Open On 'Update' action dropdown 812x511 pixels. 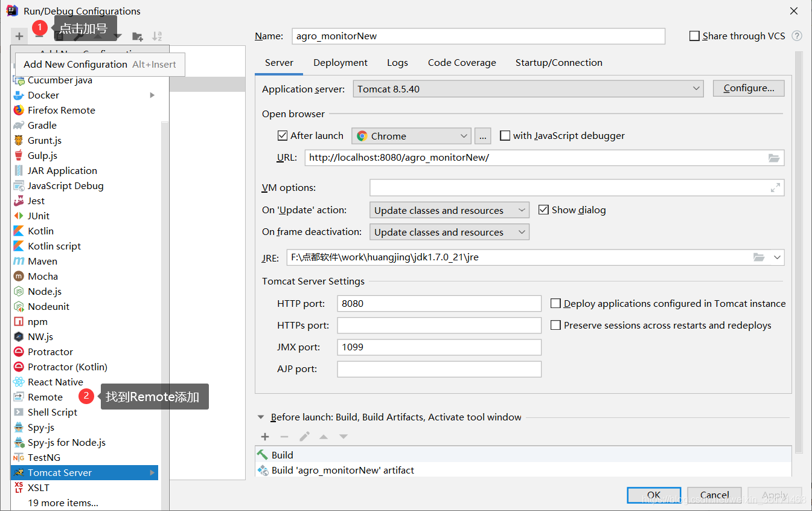point(449,210)
